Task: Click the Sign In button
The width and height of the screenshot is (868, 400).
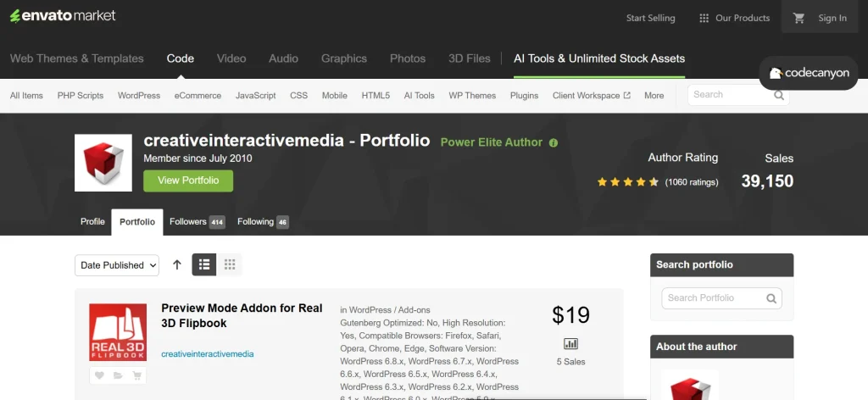Action: tap(832, 18)
